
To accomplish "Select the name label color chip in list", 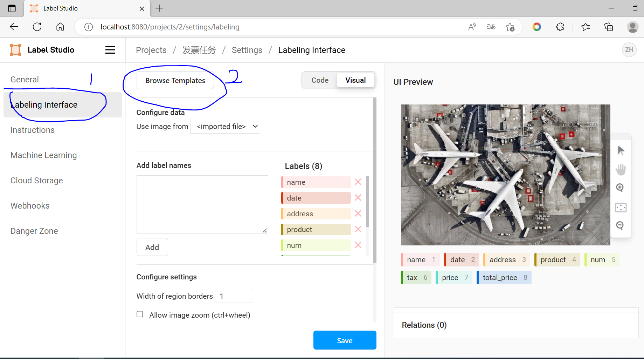I will 316,182.
